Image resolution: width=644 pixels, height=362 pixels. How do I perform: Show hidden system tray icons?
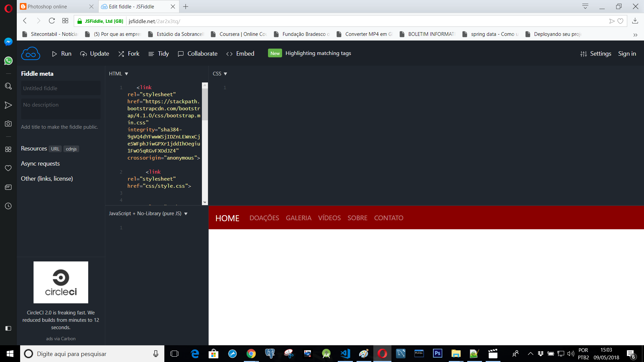pos(530,354)
